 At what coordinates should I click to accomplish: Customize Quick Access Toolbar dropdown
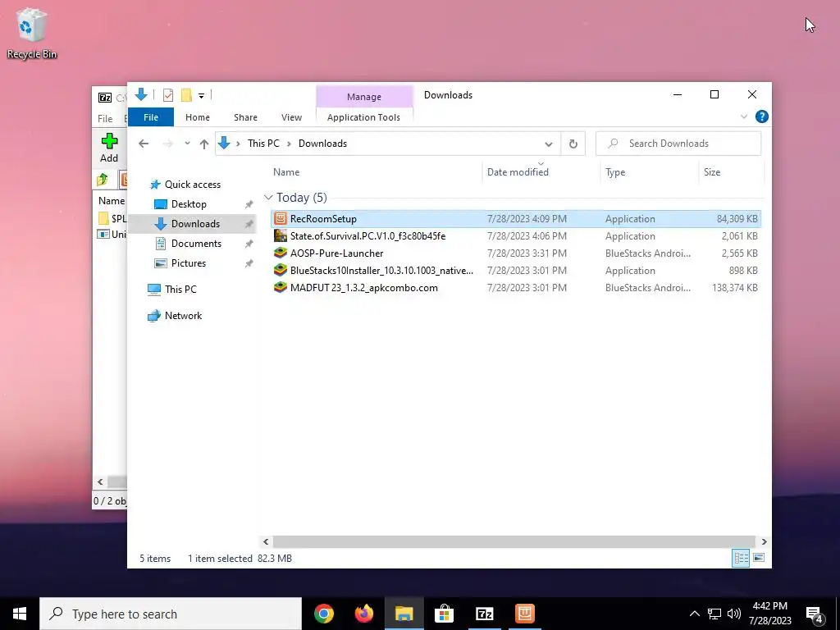pos(202,96)
